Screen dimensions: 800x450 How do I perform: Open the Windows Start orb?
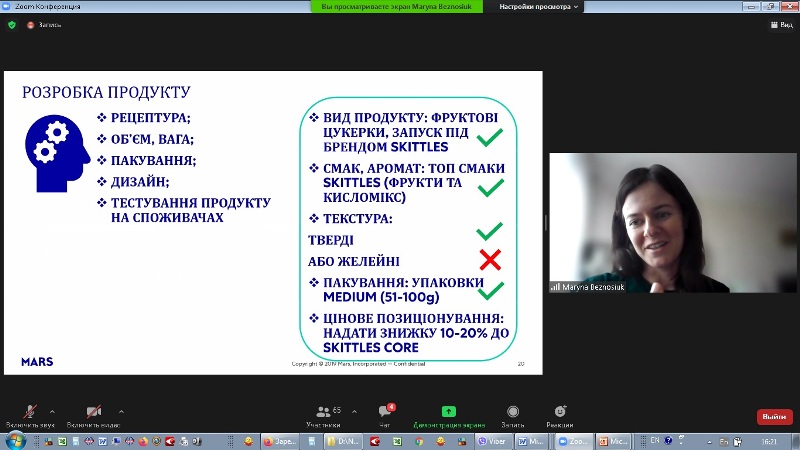[x=15, y=441]
